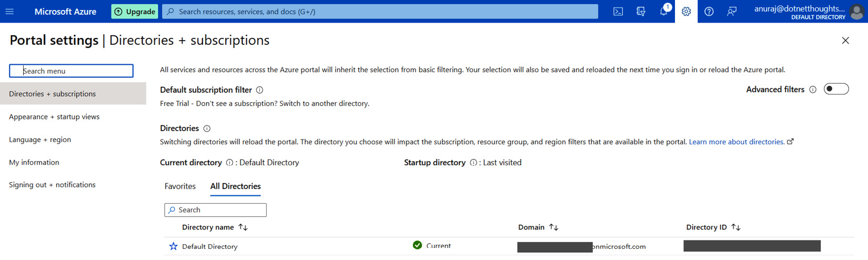Close the Portal settings pane
Viewport: 868px width, 260px height.
845,41
